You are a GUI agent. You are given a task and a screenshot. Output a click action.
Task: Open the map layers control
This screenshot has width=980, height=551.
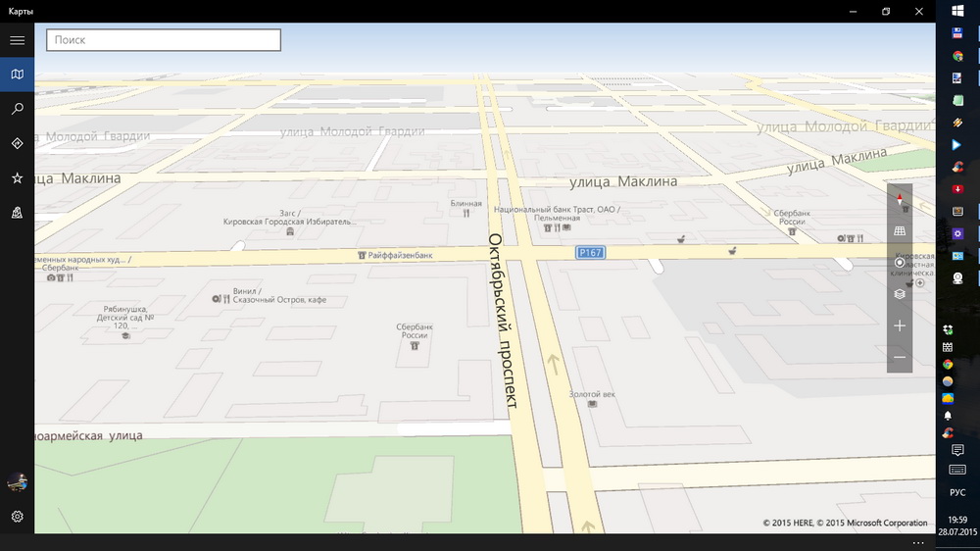(x=900, y=294)
